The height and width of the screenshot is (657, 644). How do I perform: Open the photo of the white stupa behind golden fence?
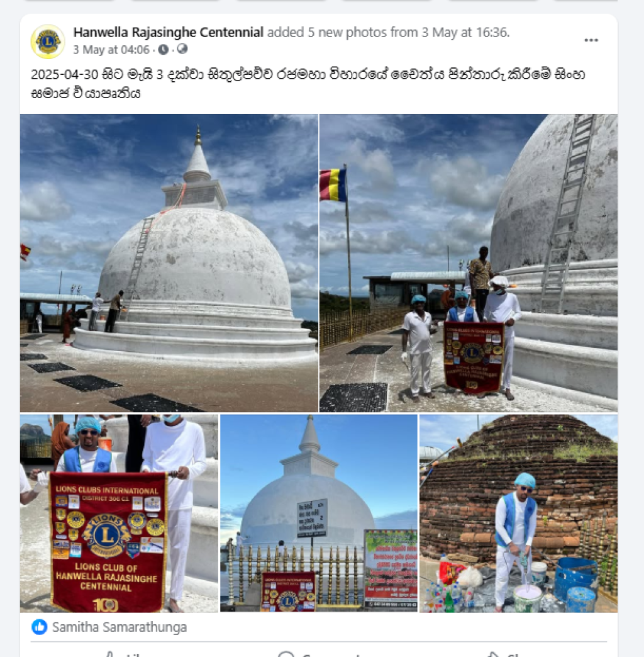[x=319, y=514]
